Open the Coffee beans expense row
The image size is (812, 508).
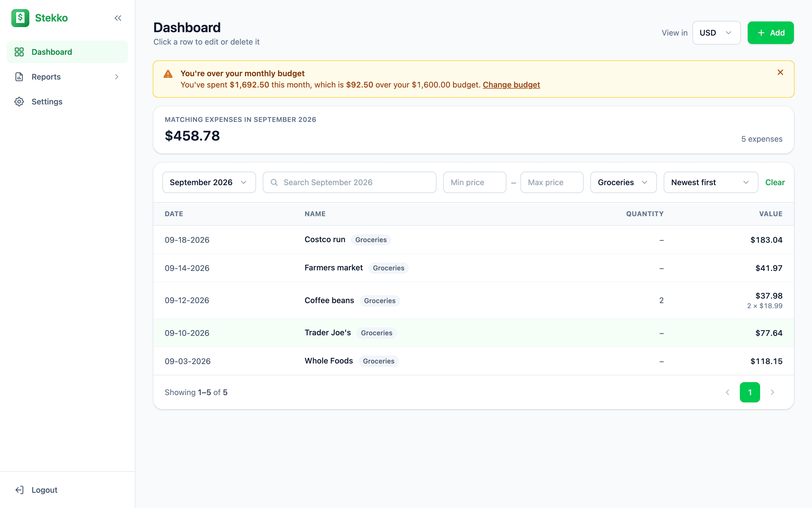[x=473, y=300]
